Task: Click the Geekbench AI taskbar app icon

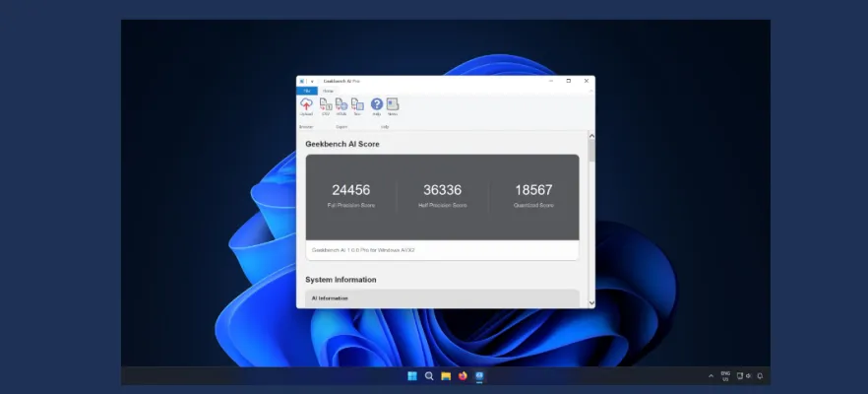Action: (479, 376)
